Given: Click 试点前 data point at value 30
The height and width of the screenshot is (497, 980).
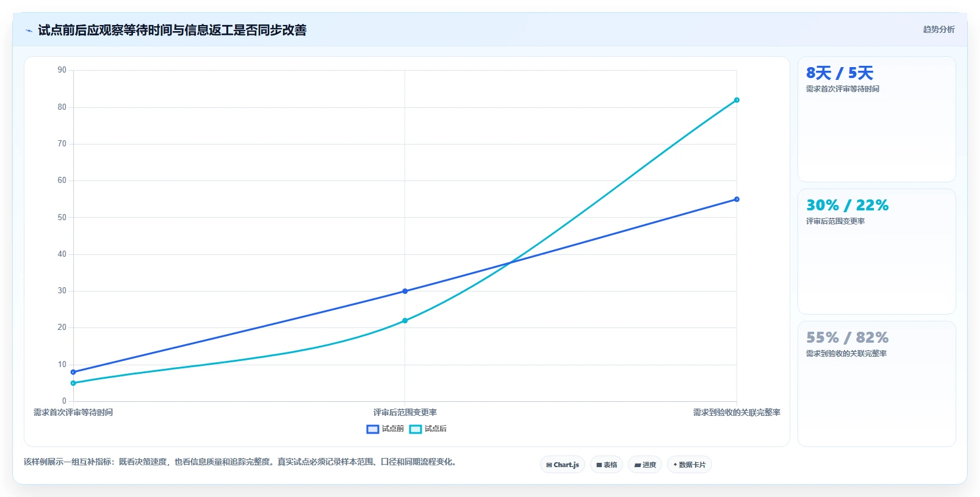Looking at the screenshot, I should (405, 291).
